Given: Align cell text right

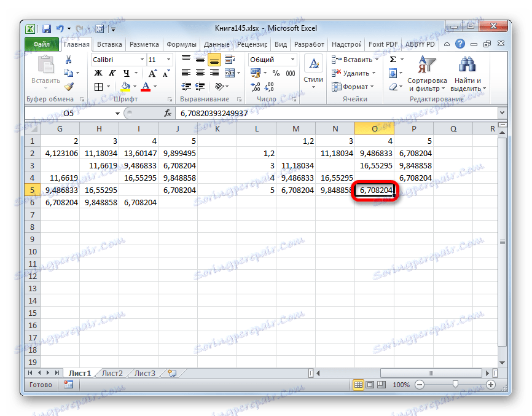Looking at the screenshot, I should point(214,73).
